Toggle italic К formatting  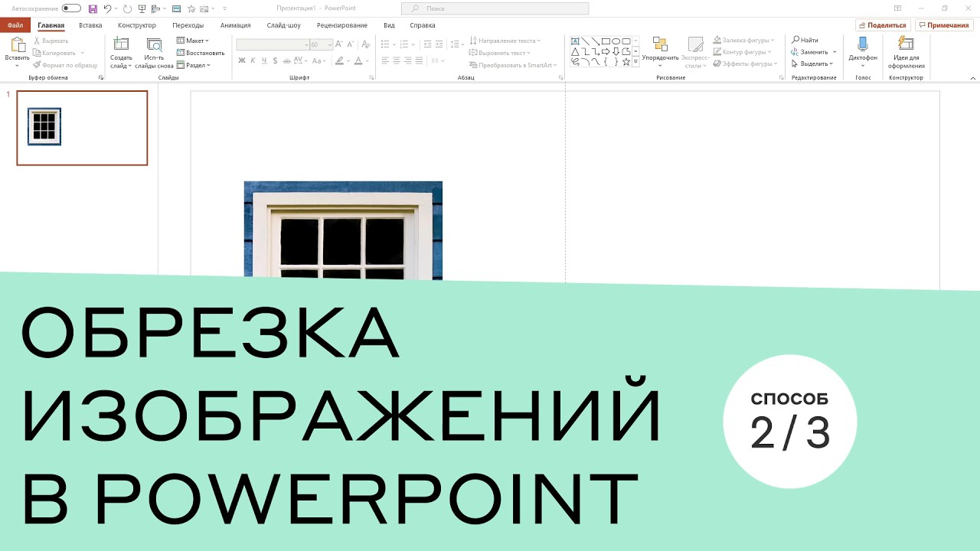pos(253,60)
